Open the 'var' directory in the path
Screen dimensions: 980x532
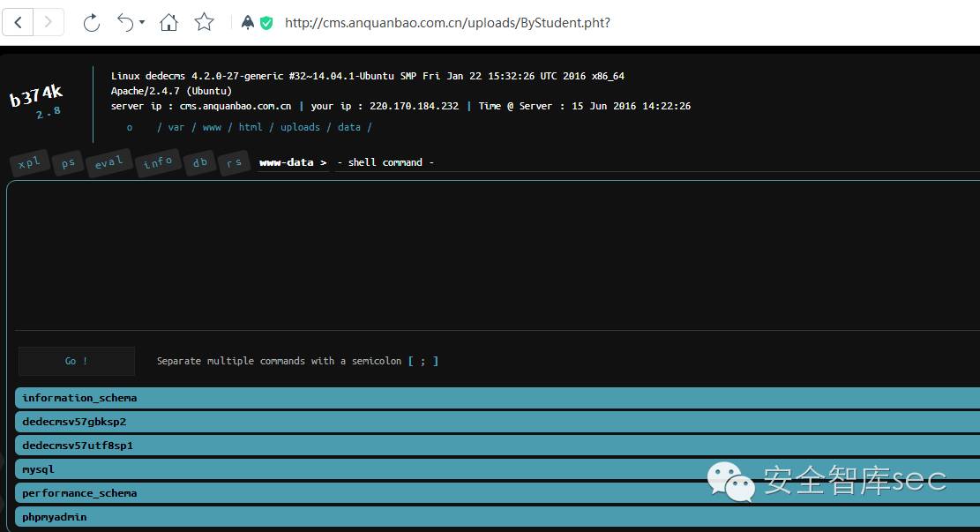pyautogui.click(x=176, y=128)
